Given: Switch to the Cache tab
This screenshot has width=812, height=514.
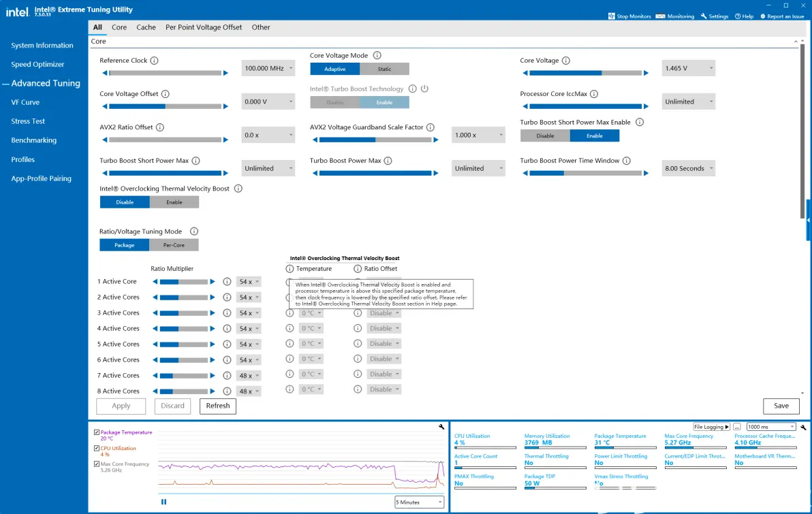Looking at the screenshot, I should click(146, 27).
